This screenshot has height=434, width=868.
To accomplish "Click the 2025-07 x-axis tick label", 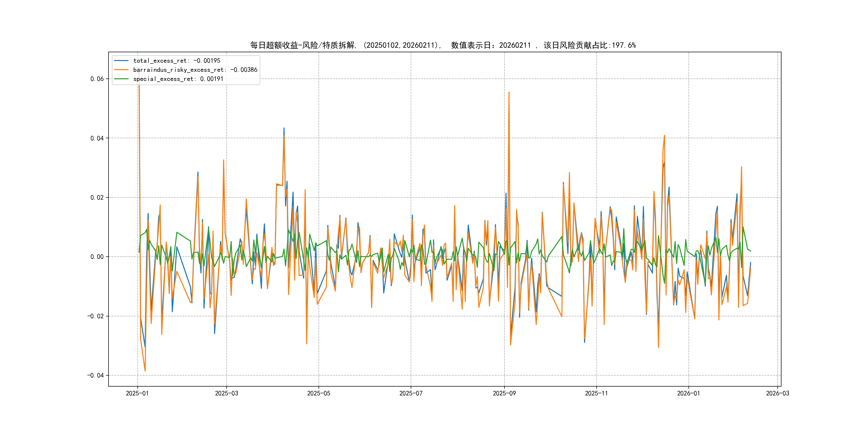I will pyautogui.click(x=411, y=393).
